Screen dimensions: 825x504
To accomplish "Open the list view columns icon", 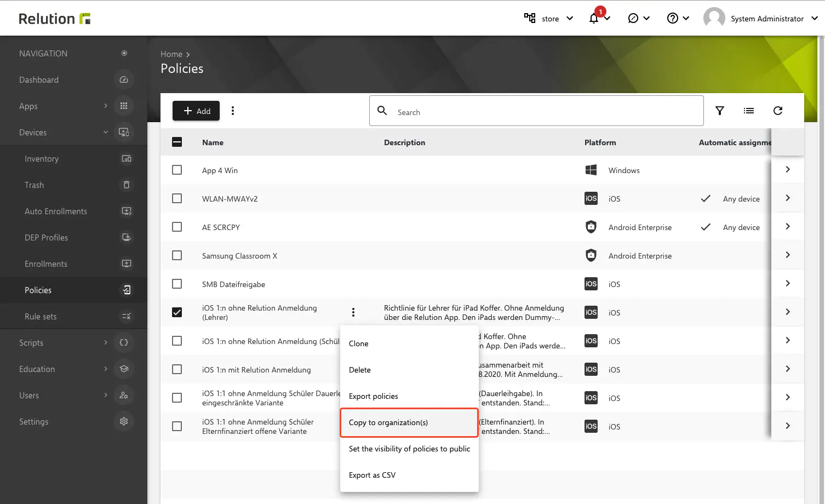I will tap(748, 111).
